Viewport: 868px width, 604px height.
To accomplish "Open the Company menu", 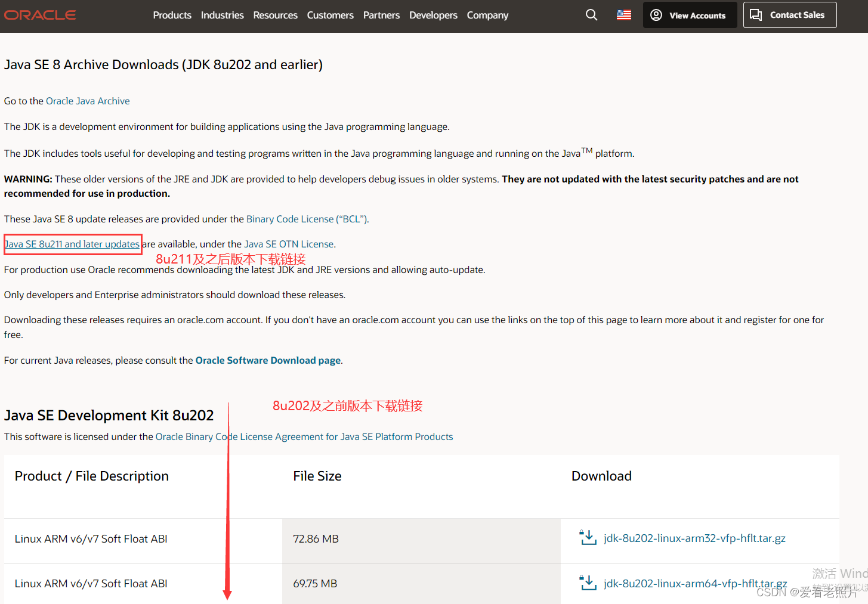I will coord(487,15).
